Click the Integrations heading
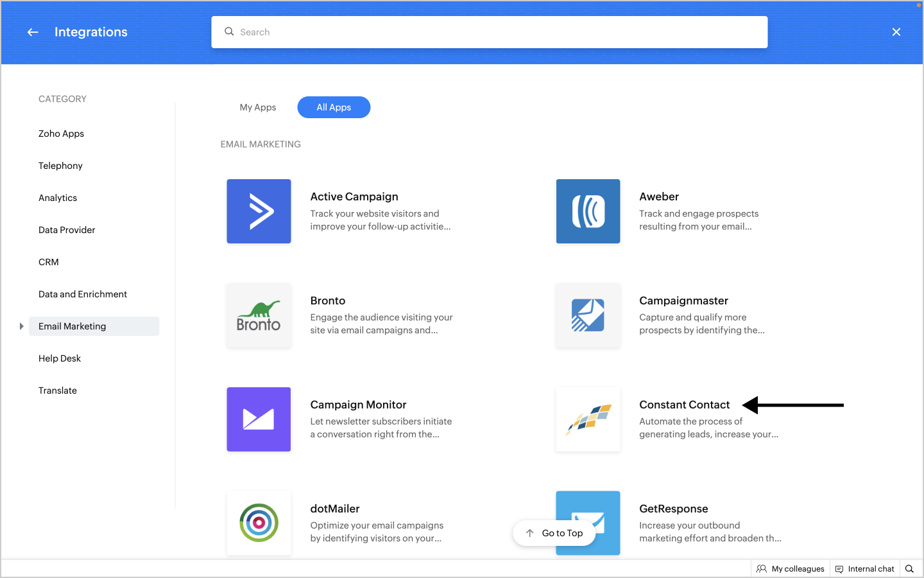Image resolution: width=924 pixels, height=578 pixels. tap(91, 32)
